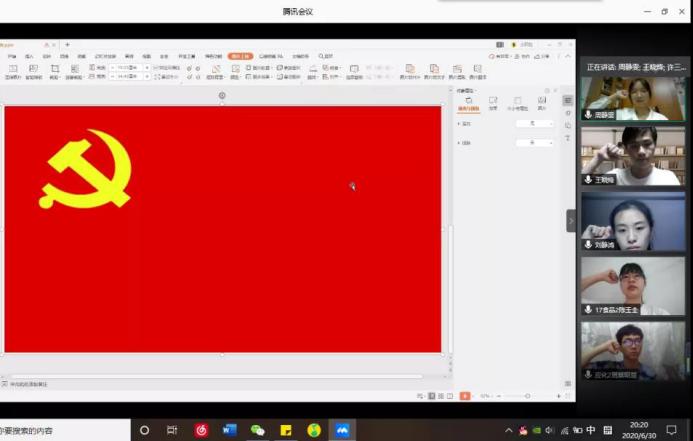Open Task View on the taskbar
The width and height of the screenshot is (693, 441).
172,430
